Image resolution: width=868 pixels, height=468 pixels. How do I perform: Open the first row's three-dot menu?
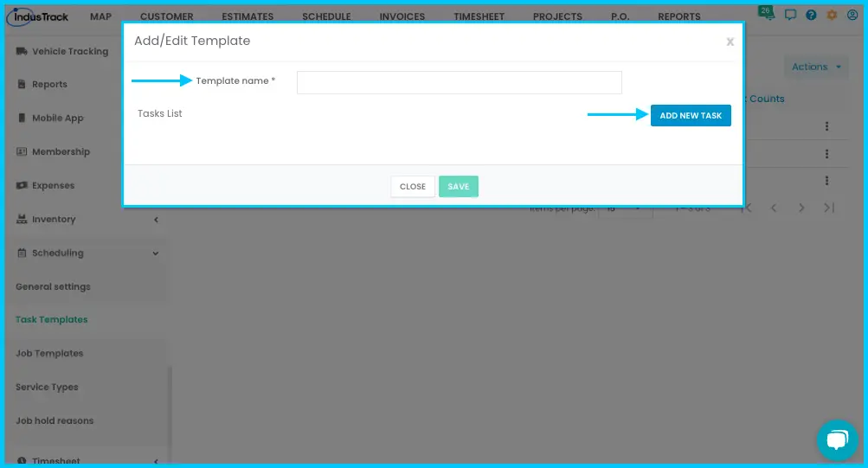pos(826,126)
